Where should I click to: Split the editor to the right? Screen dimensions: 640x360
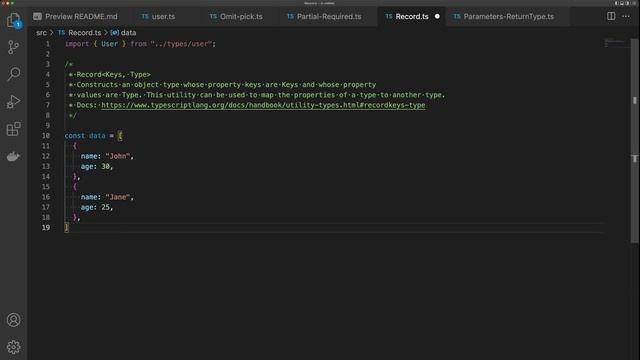click(x=611, y=16)
